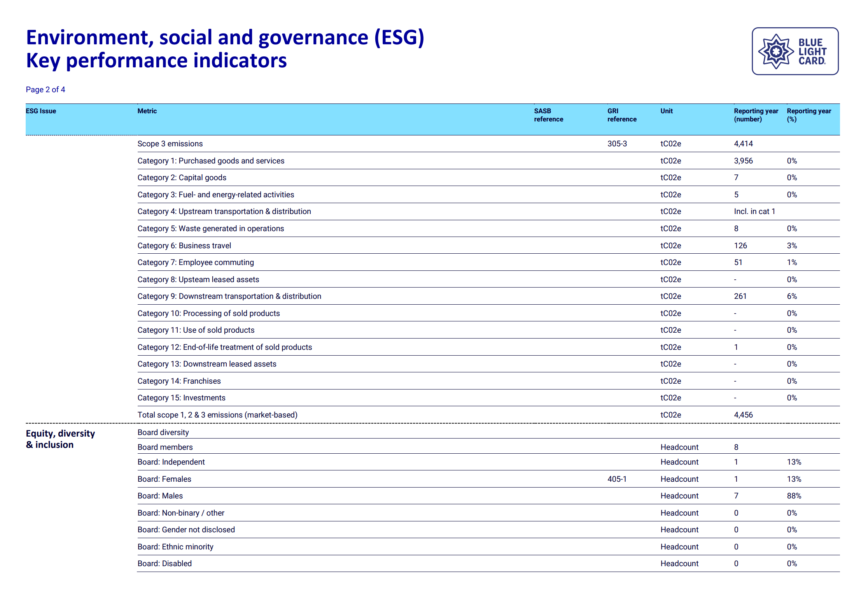The image size is (868, 614).
Task: Click 'Incl. in cat 1' cell
Action: click(x=754, y=211)
